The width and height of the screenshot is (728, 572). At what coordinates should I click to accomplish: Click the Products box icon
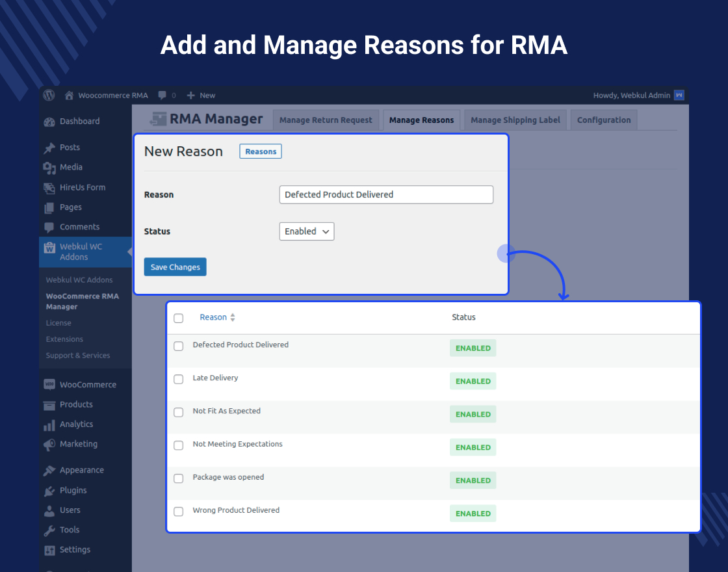pyautogui.click(x=49, y=405)
